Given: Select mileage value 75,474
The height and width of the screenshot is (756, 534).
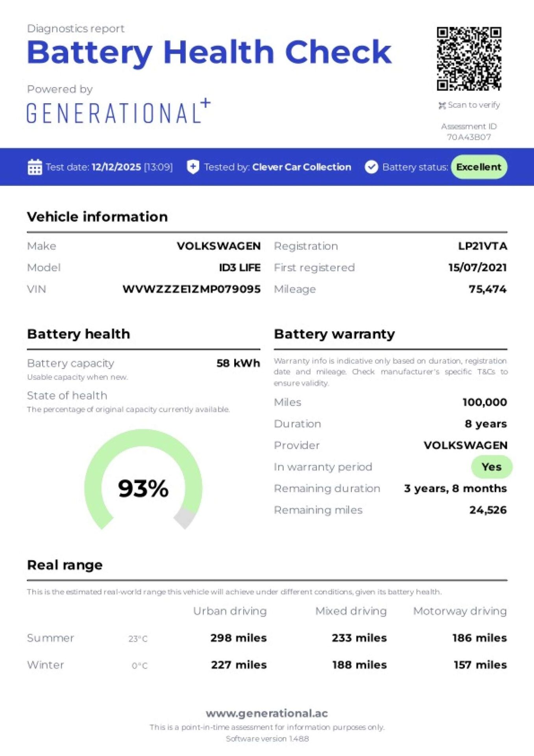Looking at the screenshot, I should tap(488, 289).
